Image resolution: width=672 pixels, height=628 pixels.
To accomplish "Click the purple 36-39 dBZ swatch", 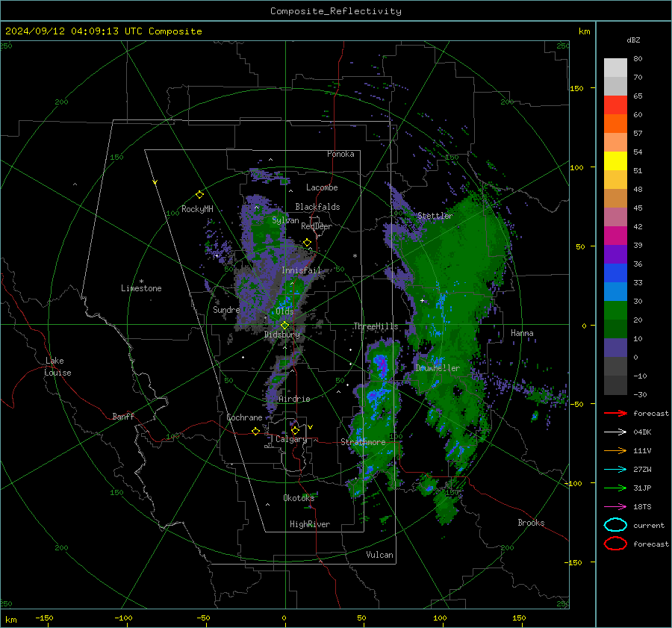I will (x=615, y=255).
